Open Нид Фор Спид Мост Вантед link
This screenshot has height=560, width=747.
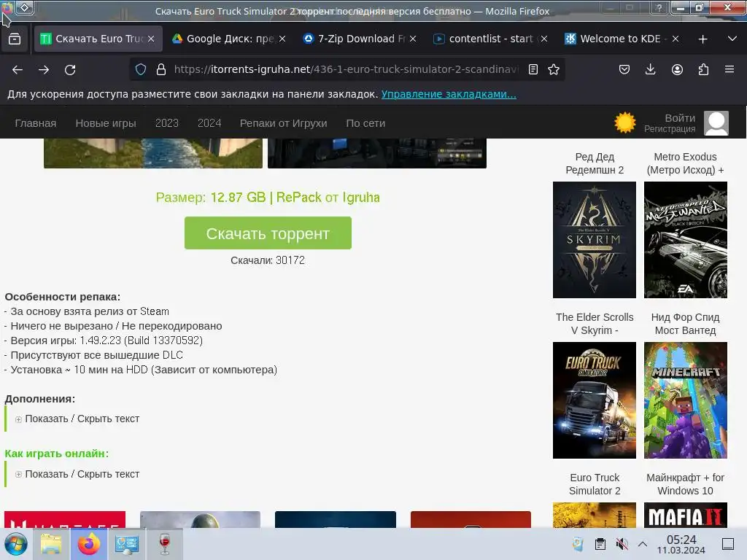click(685, 324)
